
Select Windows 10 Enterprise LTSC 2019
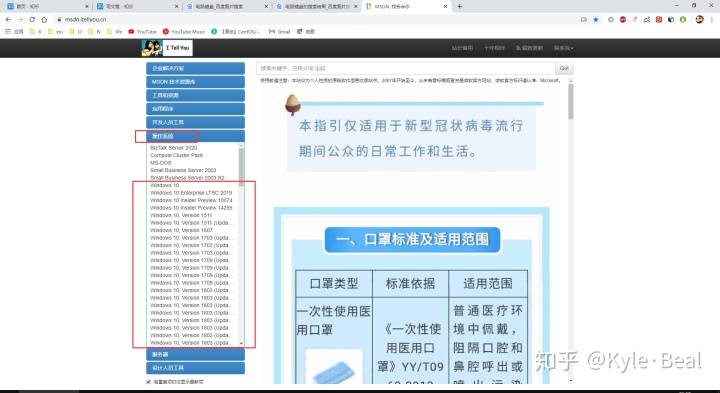pos(191,193)
